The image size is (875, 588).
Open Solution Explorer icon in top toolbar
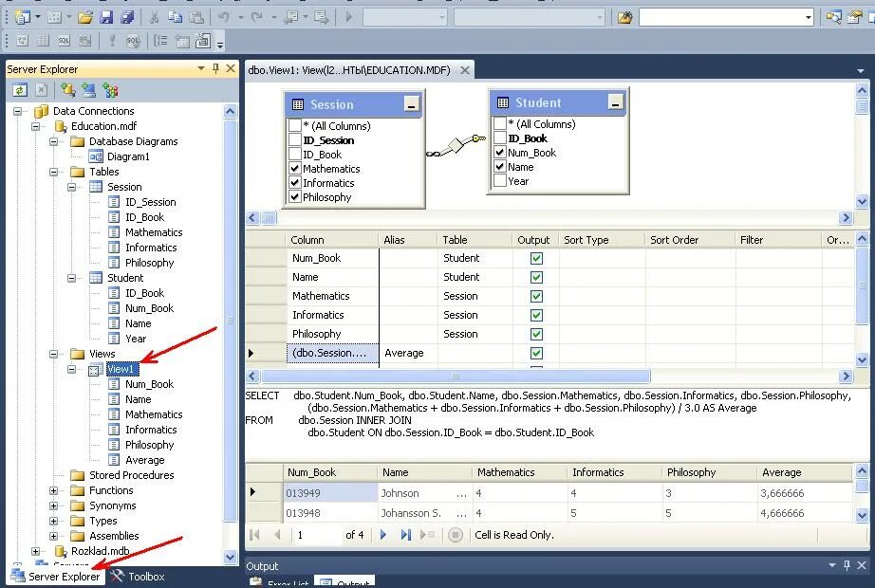coord(833,17)
